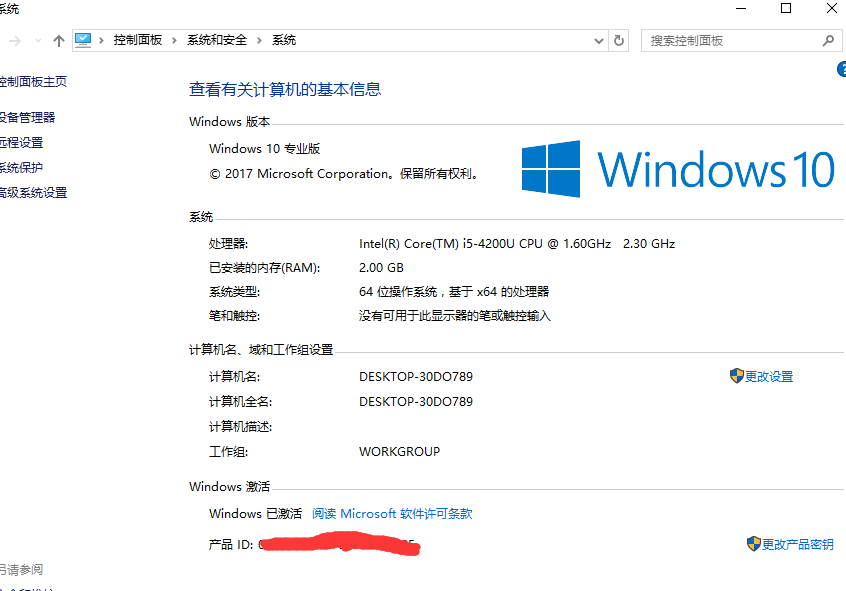Click the 更改设置 link
Image resolution: width=846 pixels, height=591 pixels.
pyautogui.click(x=769, y=376)
